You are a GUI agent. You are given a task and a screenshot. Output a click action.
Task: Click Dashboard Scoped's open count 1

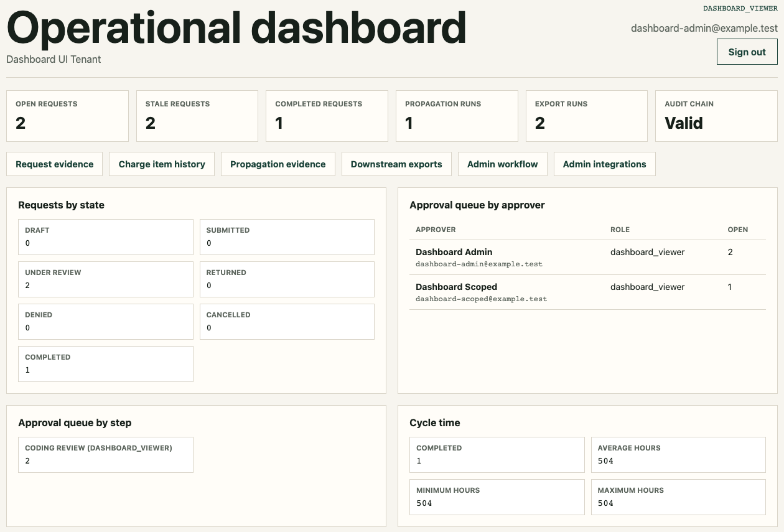[730, 287]
